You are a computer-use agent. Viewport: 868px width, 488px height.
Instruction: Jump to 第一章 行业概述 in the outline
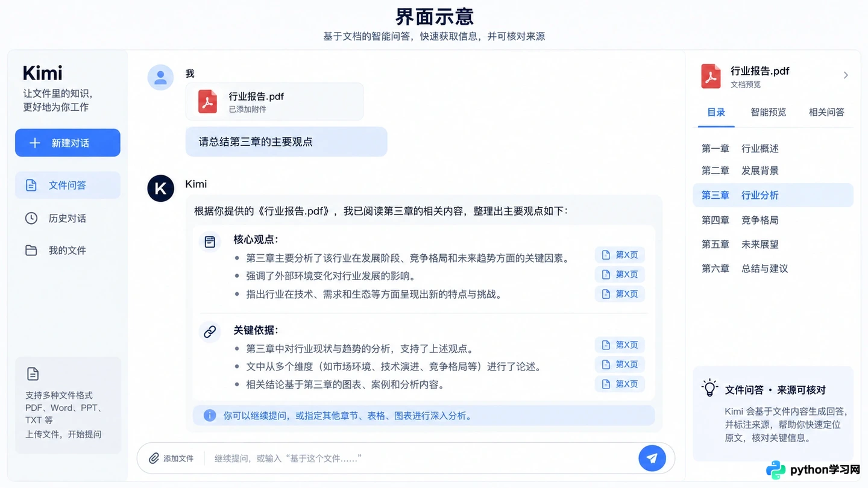[x=773, y=148]
